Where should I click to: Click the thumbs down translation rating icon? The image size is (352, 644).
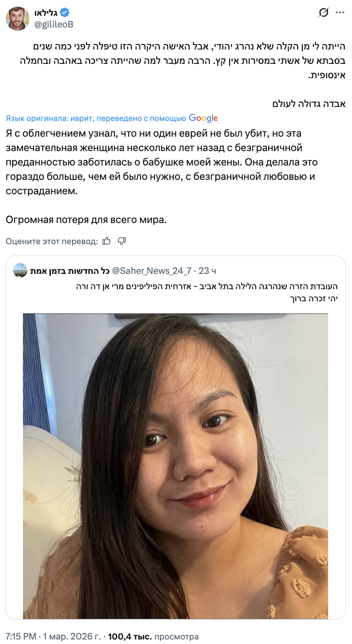pos(122,241)
